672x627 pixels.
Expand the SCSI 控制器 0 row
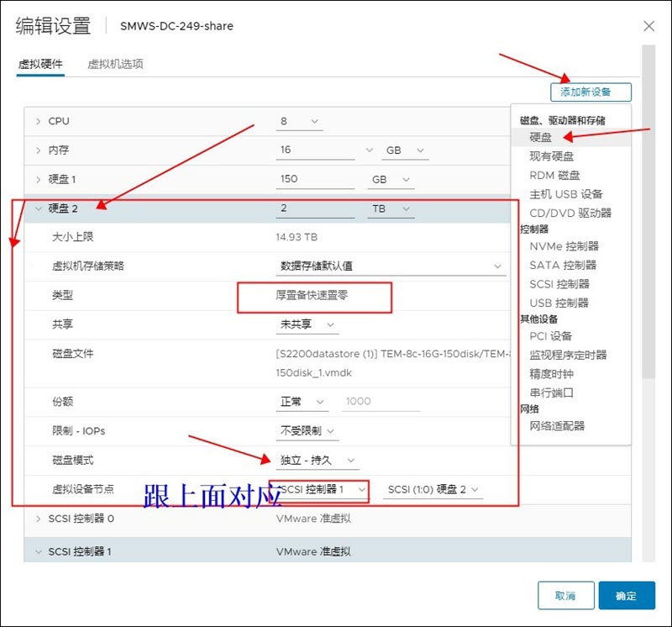pos(39,519)
